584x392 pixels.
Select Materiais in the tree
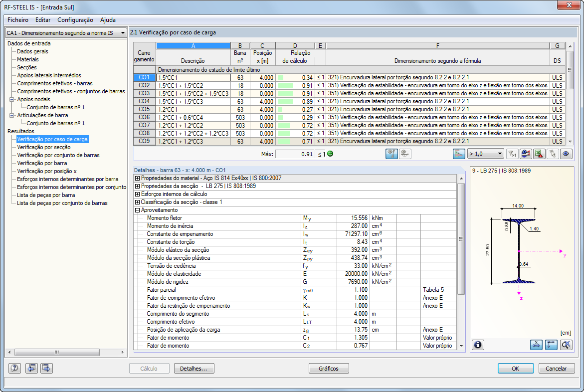pos(27,59)
